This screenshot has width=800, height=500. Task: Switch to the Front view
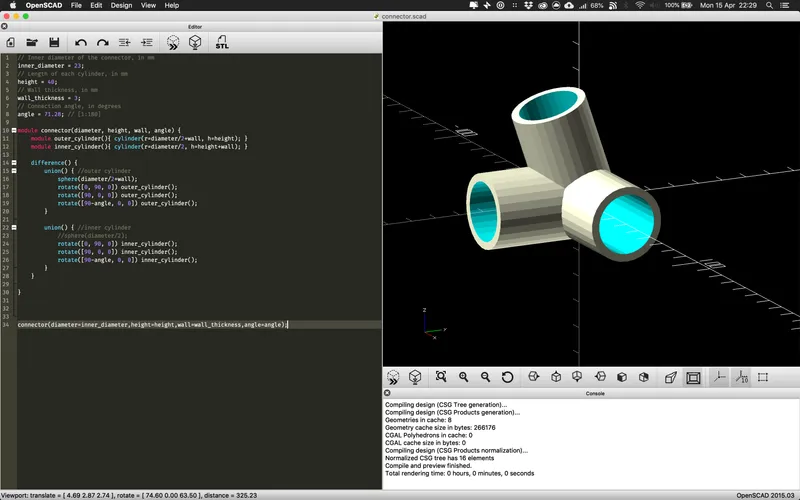622,377
